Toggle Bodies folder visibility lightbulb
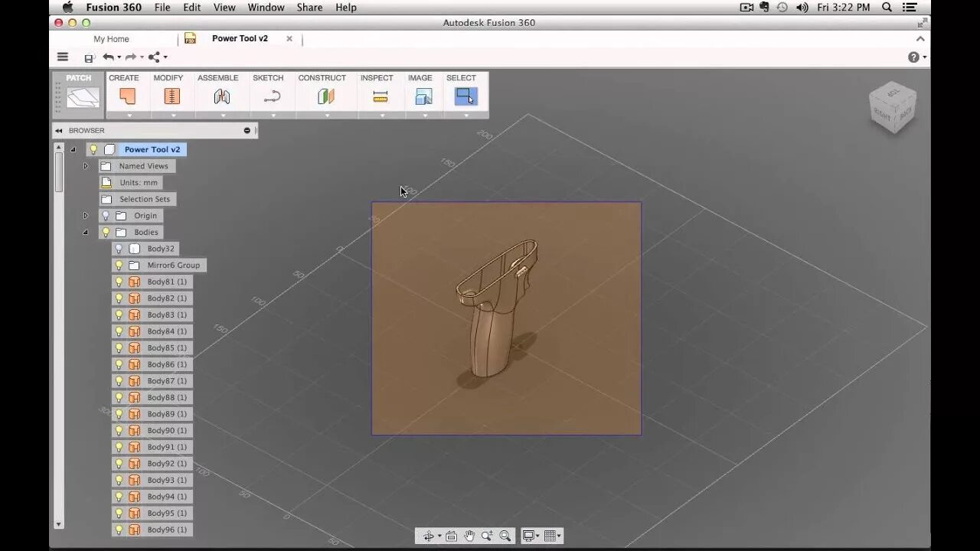 106,233
